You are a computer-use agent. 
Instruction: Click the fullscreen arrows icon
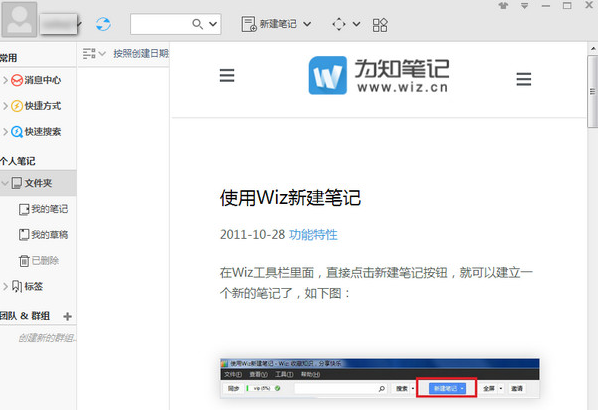pyautogui.click(x=339, y=24)
